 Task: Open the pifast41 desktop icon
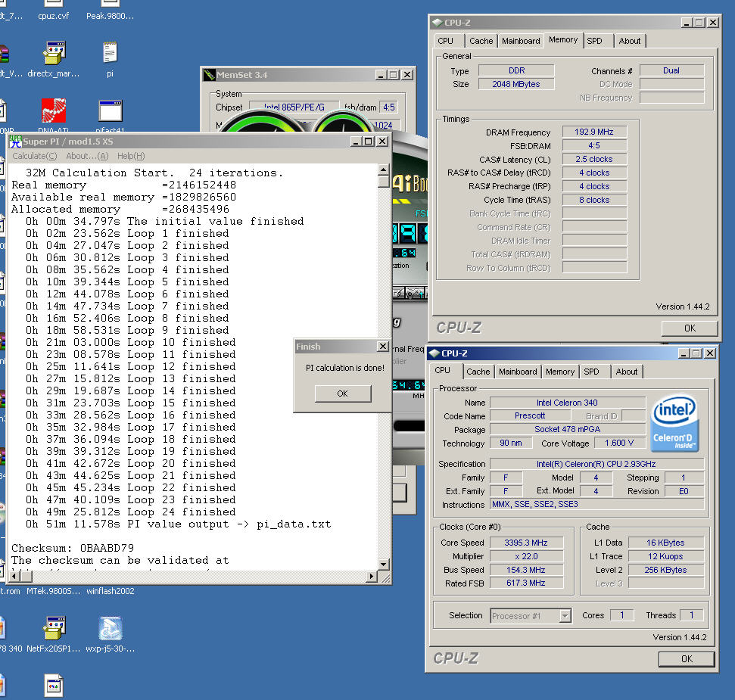click(111, 111)
